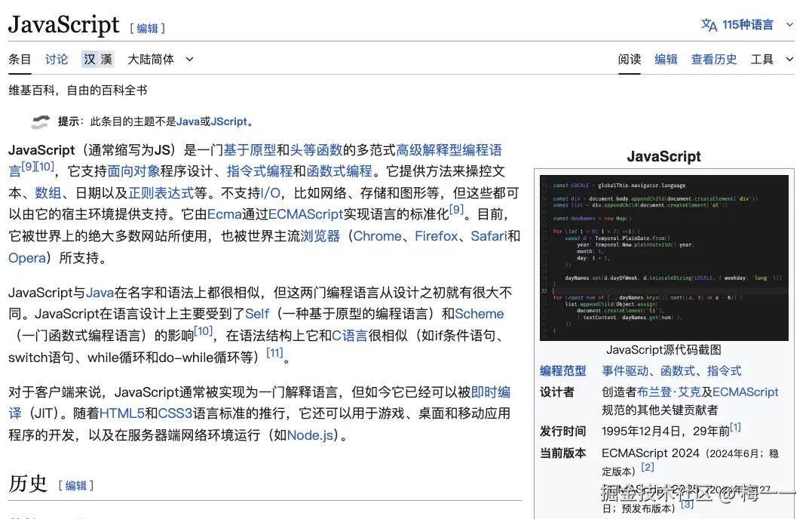The height and width of the screenshot is (519, 812).
Task: Switch to the 编辑 (edit) tab
Action: pos(666,59)
